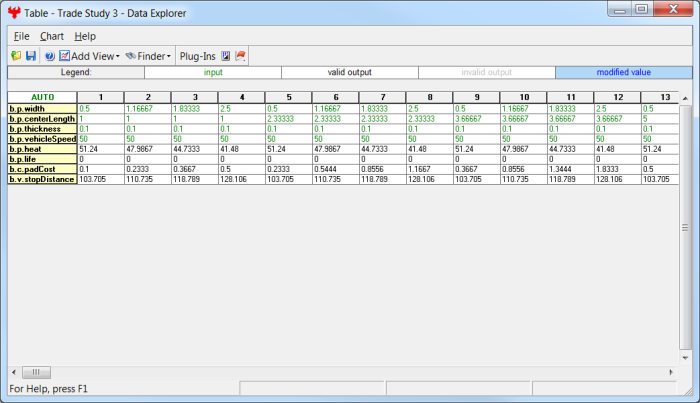Click the open file folder icon
Viewport: 700px width, 403px height.
(x=16, y=56)
